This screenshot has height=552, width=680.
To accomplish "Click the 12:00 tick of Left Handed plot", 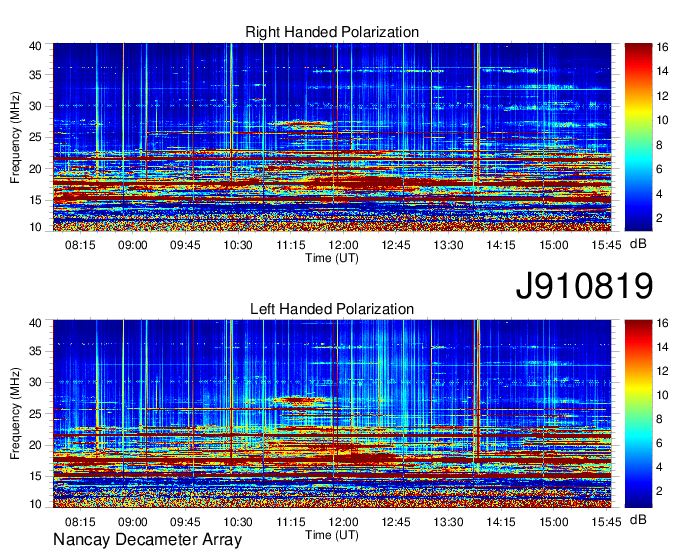I will click(x=343, y=522).
